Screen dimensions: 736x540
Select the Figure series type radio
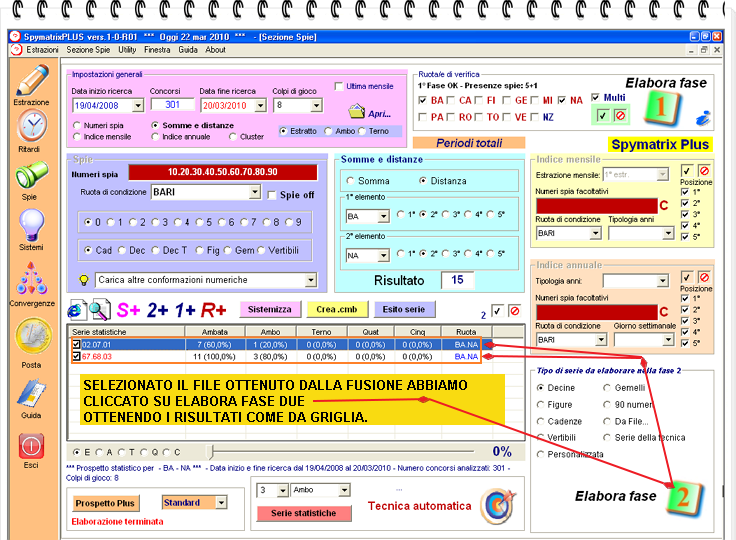pos(540,405)
